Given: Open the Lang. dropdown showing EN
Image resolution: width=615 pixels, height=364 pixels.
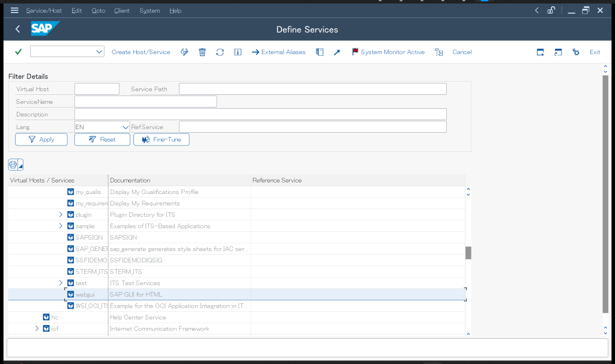Looking at the screenshot, I should click(x=126, y=127).
